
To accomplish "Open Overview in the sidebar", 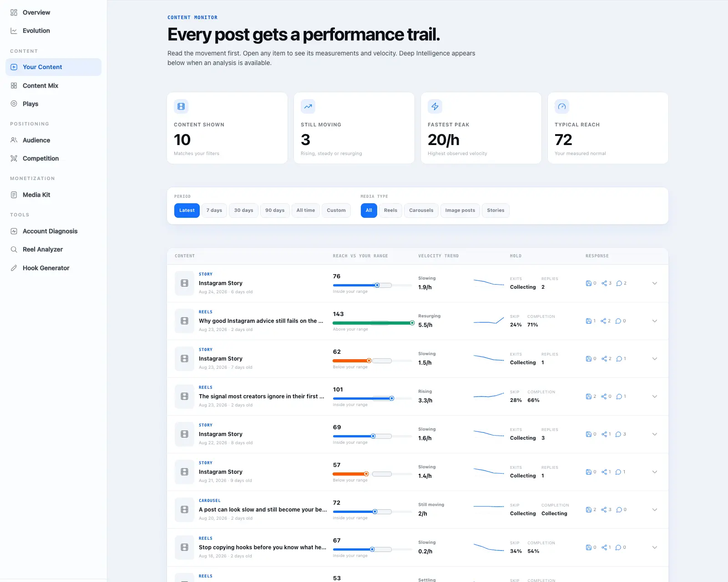I will point(53,12).
